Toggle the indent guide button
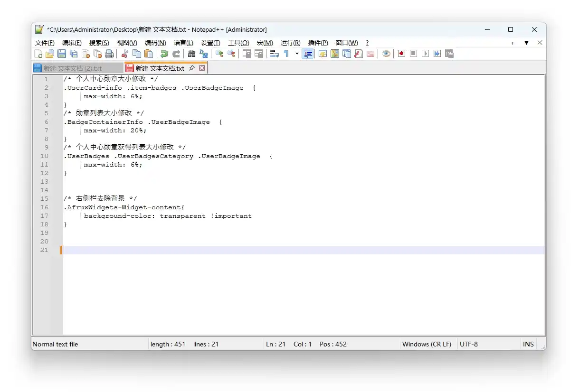 pyautogui.click(x=308, y=54)
